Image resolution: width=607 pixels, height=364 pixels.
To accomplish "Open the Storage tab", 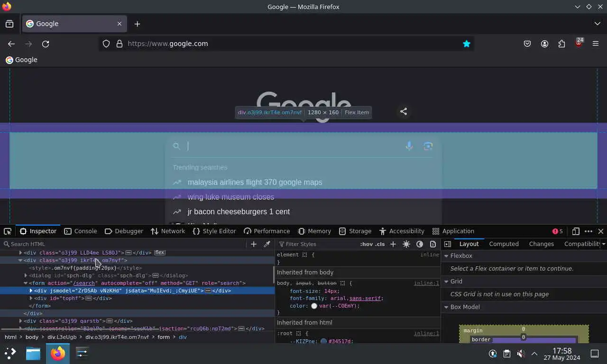I will point(355,231).
